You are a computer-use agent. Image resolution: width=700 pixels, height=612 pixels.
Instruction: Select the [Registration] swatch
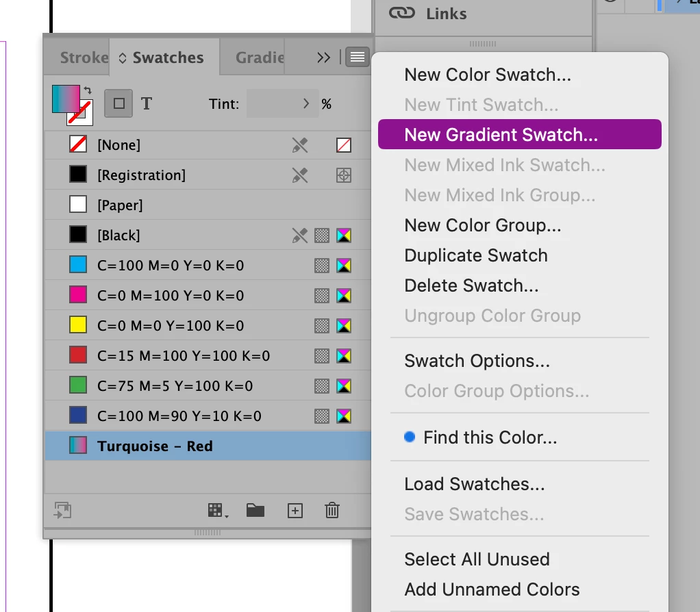point(208,175)
